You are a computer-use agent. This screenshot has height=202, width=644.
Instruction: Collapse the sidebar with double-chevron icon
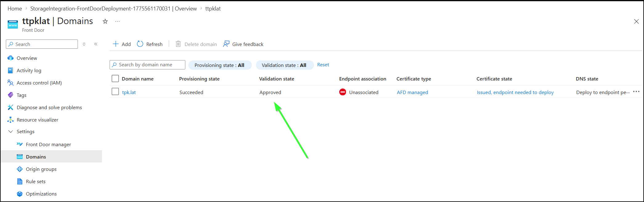click(x=96, y=44)
